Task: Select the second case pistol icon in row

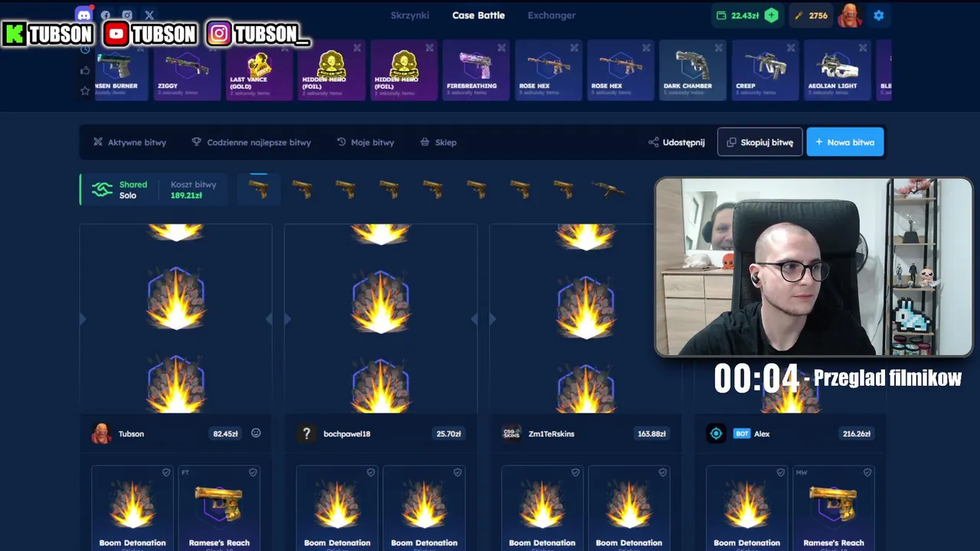Action: 302,189
